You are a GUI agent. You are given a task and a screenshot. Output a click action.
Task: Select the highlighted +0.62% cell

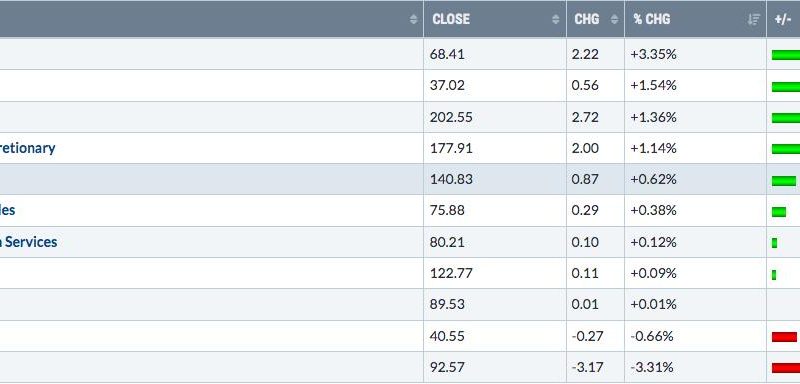(x=695, y=179)
